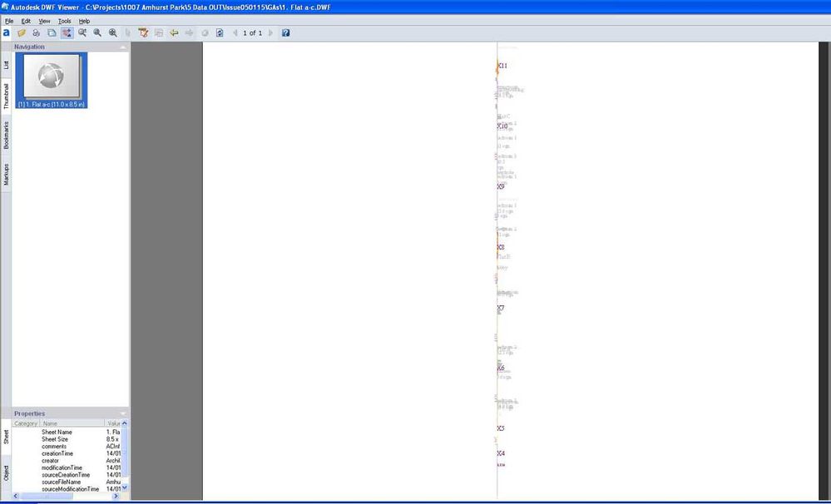Viewport: 831px width, 504px height.
Task: Click the Autodesk logo icon in toolbar
Action: (x=6, y=33)
